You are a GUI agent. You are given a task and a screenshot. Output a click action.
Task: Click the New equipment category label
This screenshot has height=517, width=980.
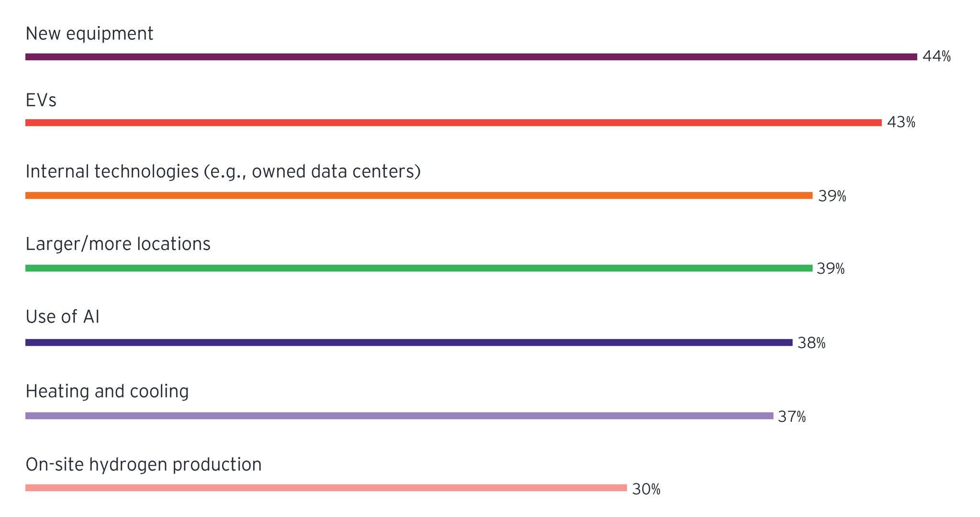point(89,34)
